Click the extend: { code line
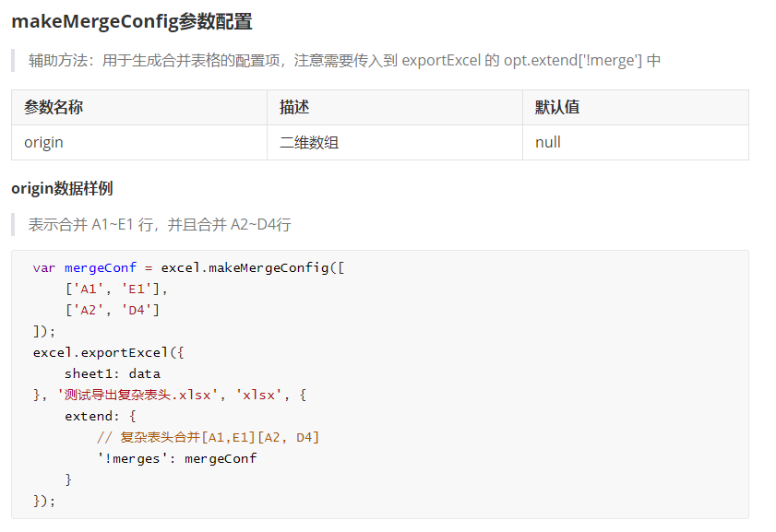Viewport: 776px width, 532px height. 100,416
